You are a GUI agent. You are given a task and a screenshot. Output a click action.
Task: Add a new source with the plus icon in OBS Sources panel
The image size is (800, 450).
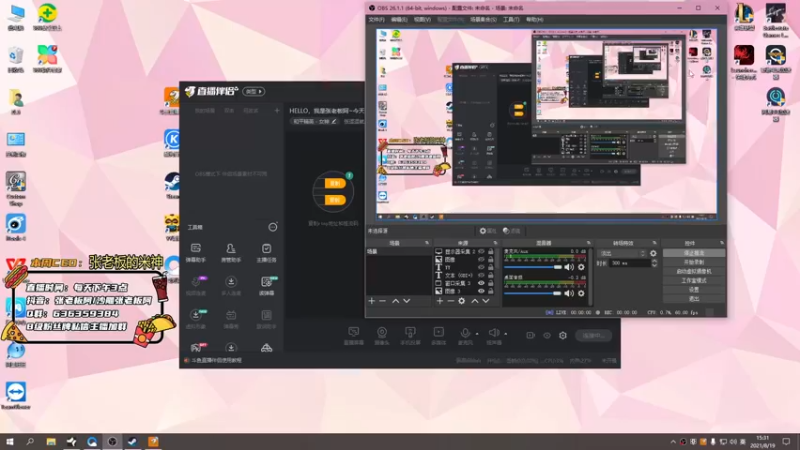pyautogui.click(x=440, y=301)
